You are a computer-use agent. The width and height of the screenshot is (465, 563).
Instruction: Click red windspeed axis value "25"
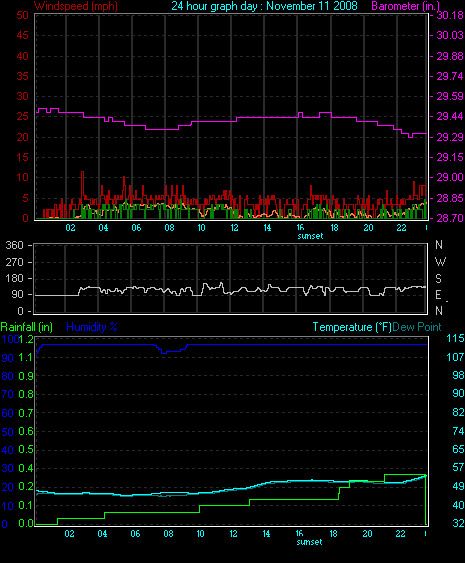[x=23, y=116]
